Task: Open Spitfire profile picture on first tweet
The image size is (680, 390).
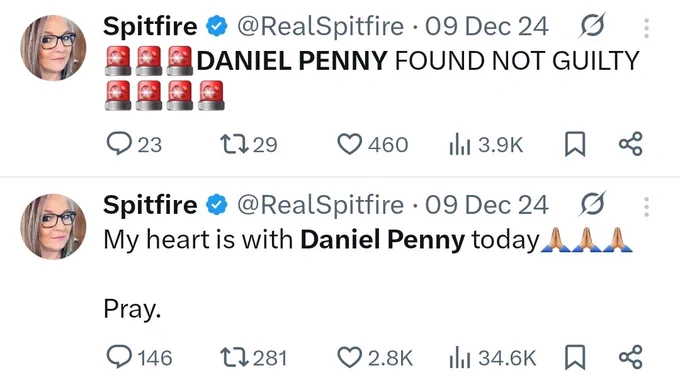Action: (53, 48)
